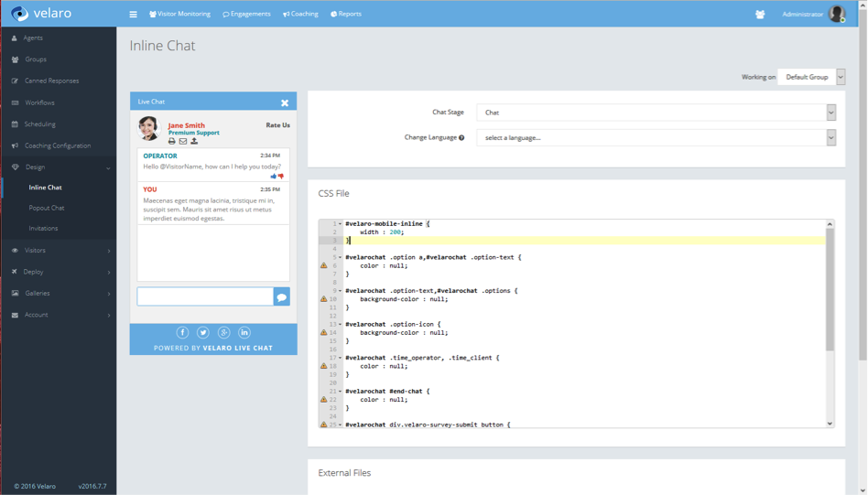
Task: Click the thumbs up icon on operator message
Action: (x=274, y=176)
